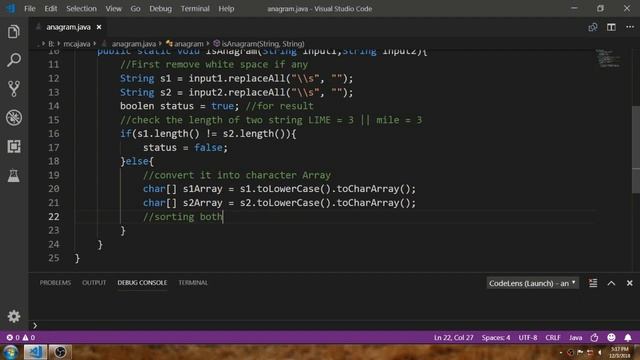Open the editor More Actions ellipsis
The width and height of the screenshot is (640, 360).
[630, 27]
